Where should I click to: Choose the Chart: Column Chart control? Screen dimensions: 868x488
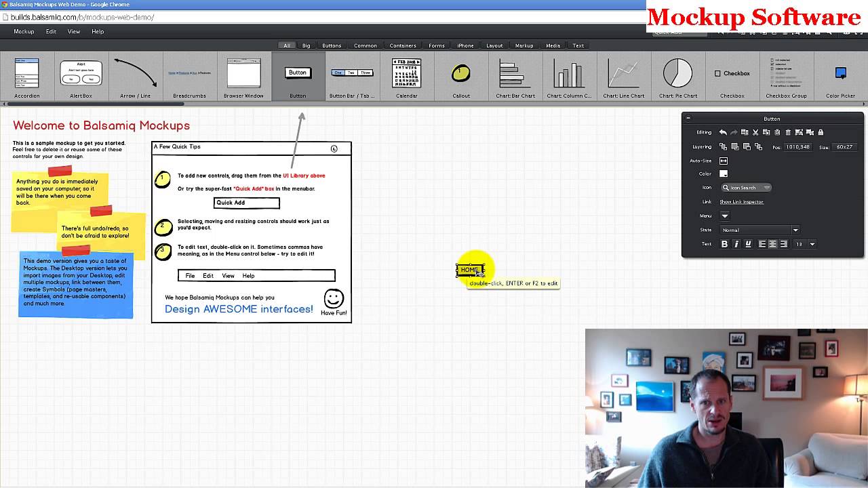(569, 78)
